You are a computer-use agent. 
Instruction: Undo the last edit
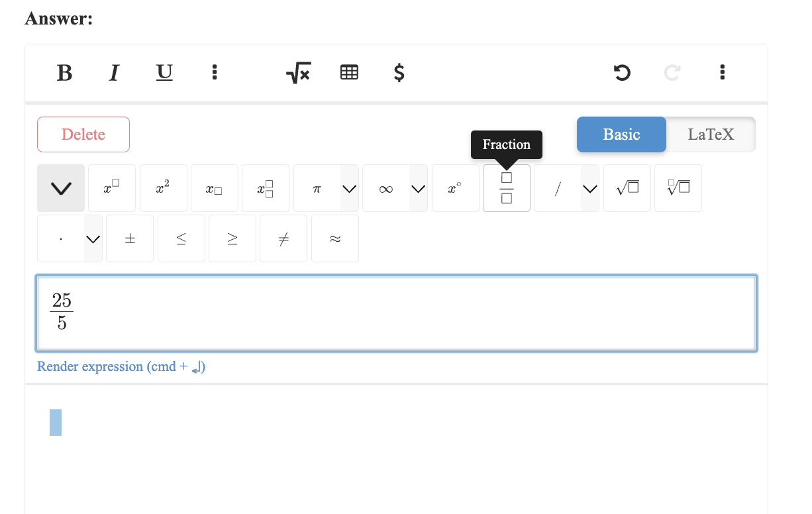click(x=621, y=73)
